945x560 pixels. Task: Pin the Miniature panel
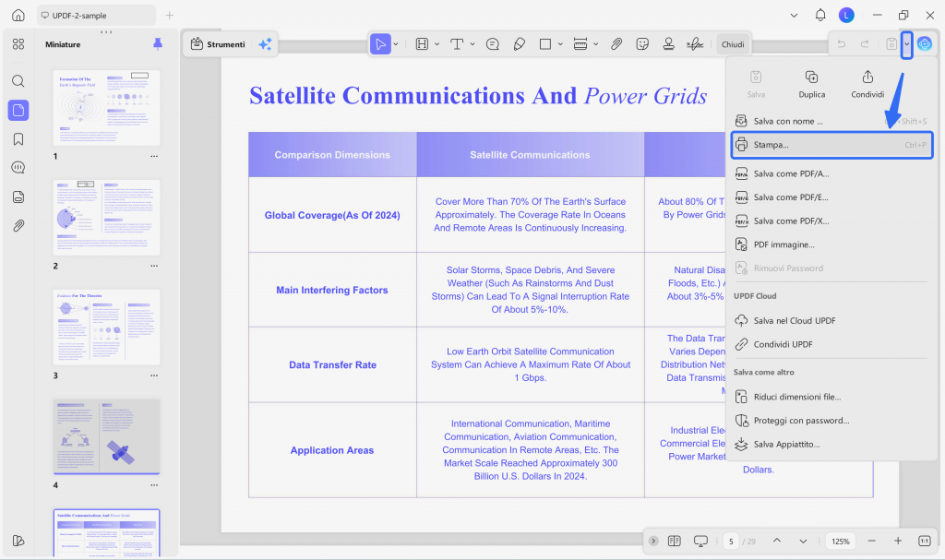[157, 44]
